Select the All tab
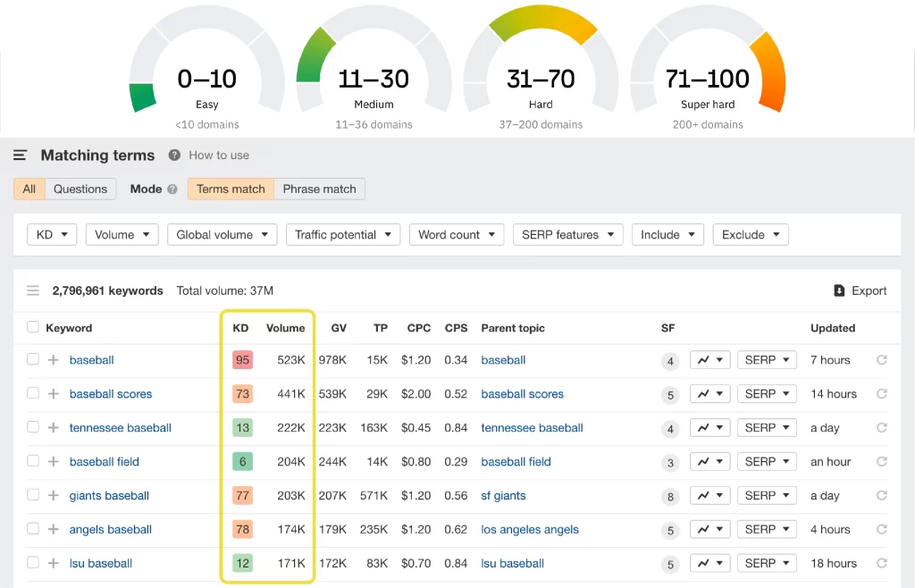This screenshot has width=915, height=588. (x=29, y=189)
